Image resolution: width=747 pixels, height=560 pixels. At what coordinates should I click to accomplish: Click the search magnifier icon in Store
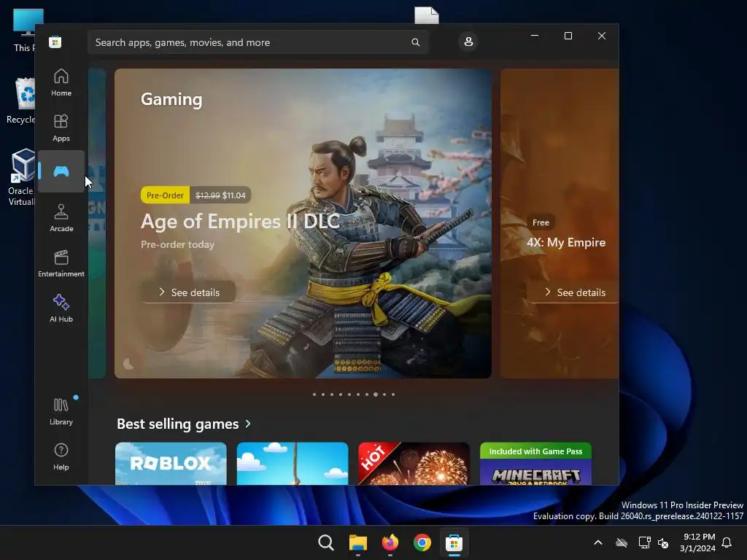pyautogui.click(x=415, y=42)
